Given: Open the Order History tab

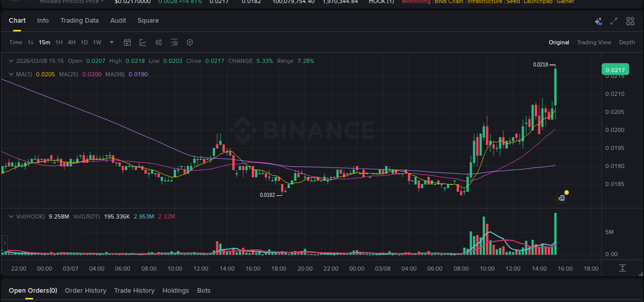Looking at the screenshot, I should (x=86, y=290).
